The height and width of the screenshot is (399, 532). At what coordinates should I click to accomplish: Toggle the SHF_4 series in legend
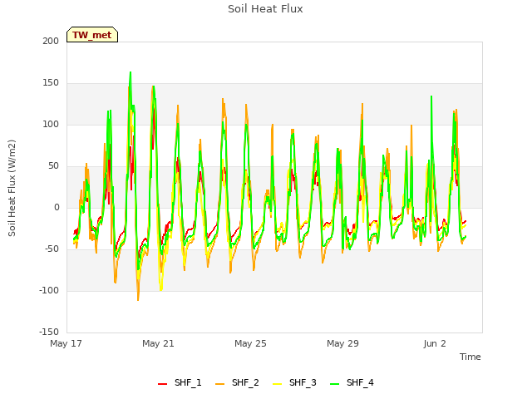point(352,382)
